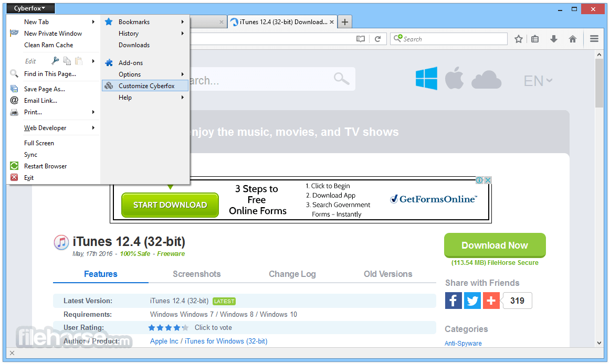Click the browser Search field
The image size is (610, 364).
pos(448,39)
